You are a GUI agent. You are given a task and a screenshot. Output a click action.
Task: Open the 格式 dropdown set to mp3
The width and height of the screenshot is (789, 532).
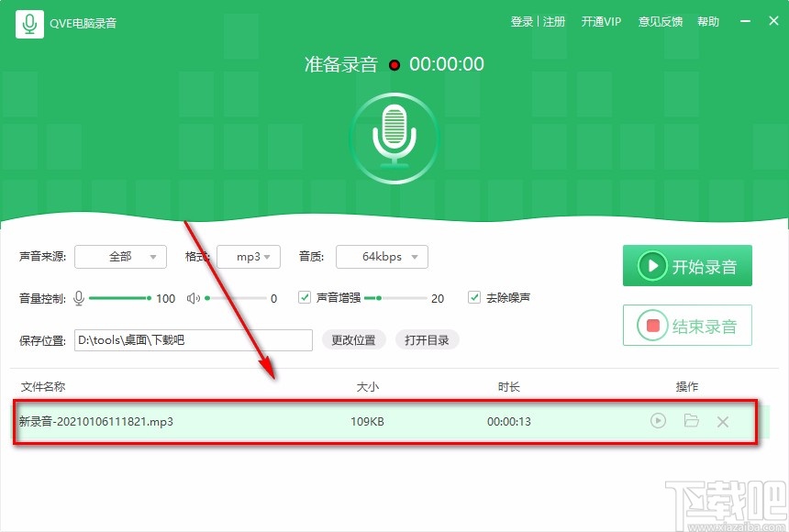(x=249, y=257)
